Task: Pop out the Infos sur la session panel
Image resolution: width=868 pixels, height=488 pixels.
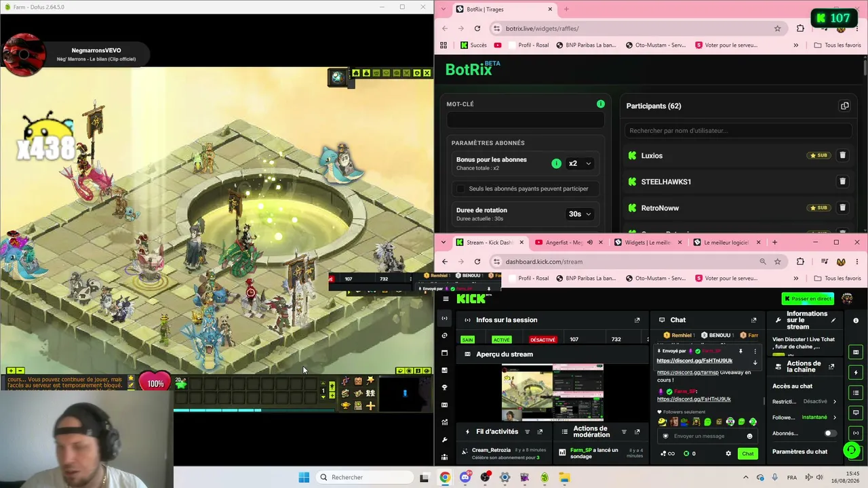Action: [637, 320]
